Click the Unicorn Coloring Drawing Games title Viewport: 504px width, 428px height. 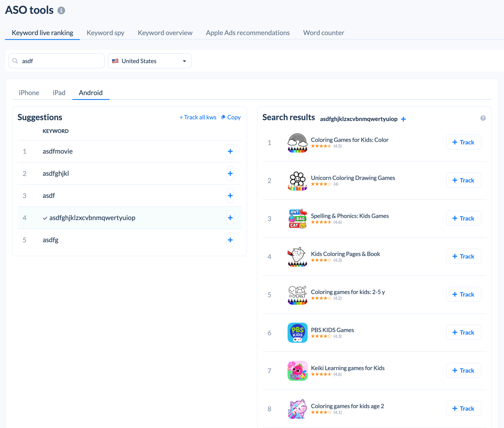353,178
